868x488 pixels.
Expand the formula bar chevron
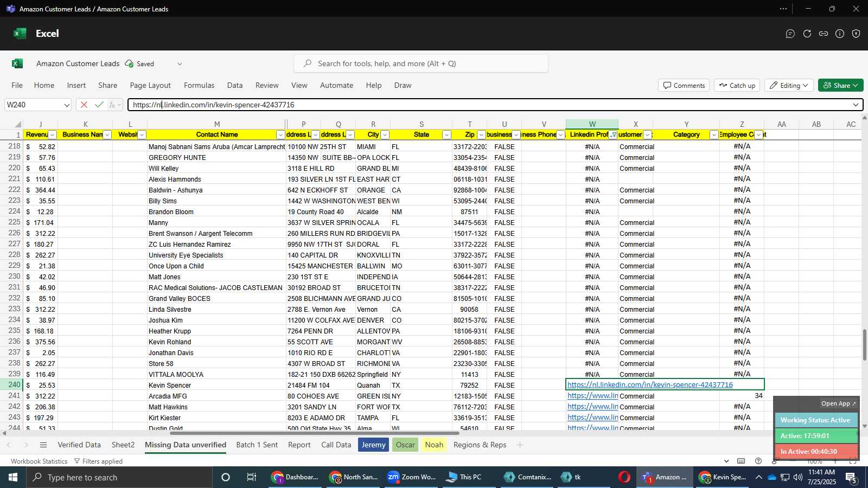(856, 105)
